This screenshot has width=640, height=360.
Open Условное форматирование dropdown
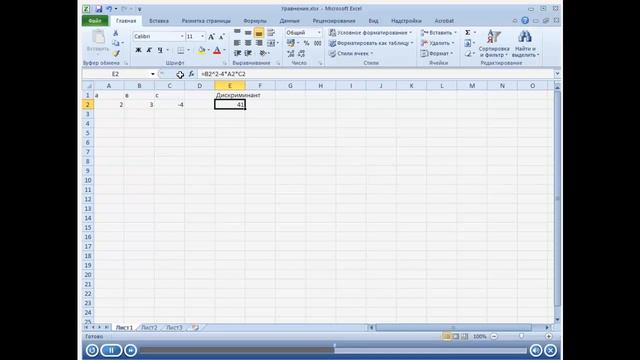(371, 33)
